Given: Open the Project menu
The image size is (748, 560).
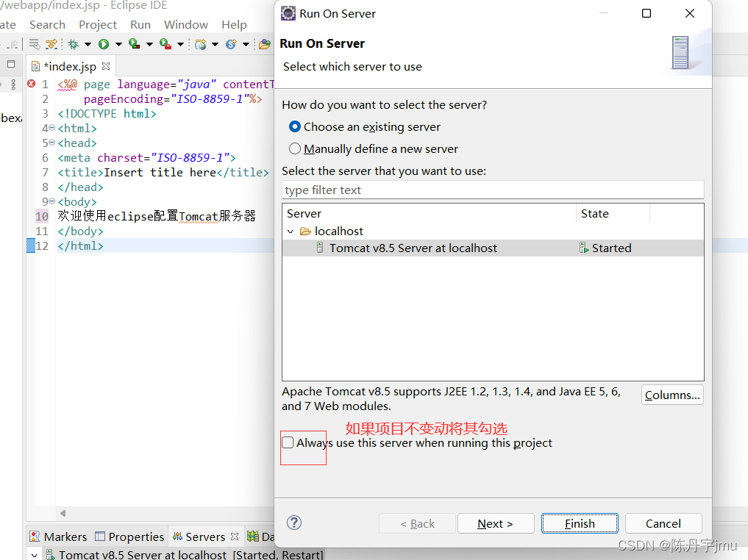Looking at the screenshot, I should pyautogui.click(x=98, y=25).
